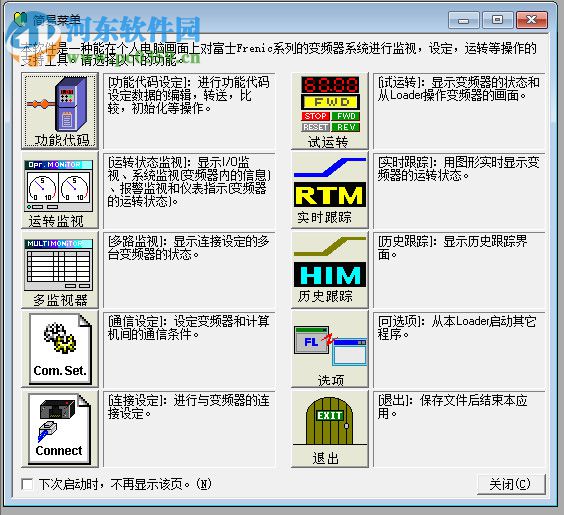The height and width of the screenshot is (515, 564).
Task: Click the [历史跟踪] description text
Action: coord(452,248)
